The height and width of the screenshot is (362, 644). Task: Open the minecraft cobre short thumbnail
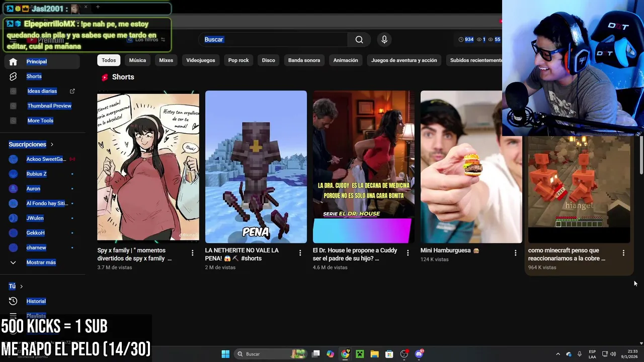pyautogui.click(x=579, y=190)
